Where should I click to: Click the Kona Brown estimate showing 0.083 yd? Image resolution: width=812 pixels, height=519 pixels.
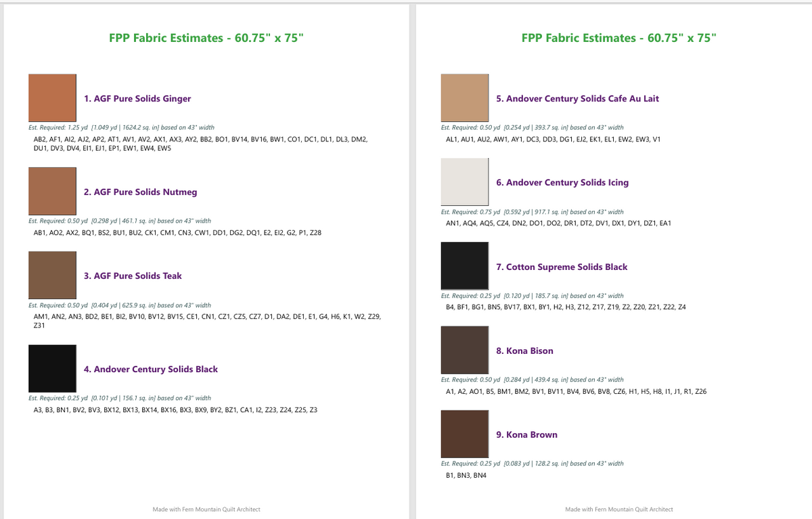pyautogui.click(x=532, y=464)
